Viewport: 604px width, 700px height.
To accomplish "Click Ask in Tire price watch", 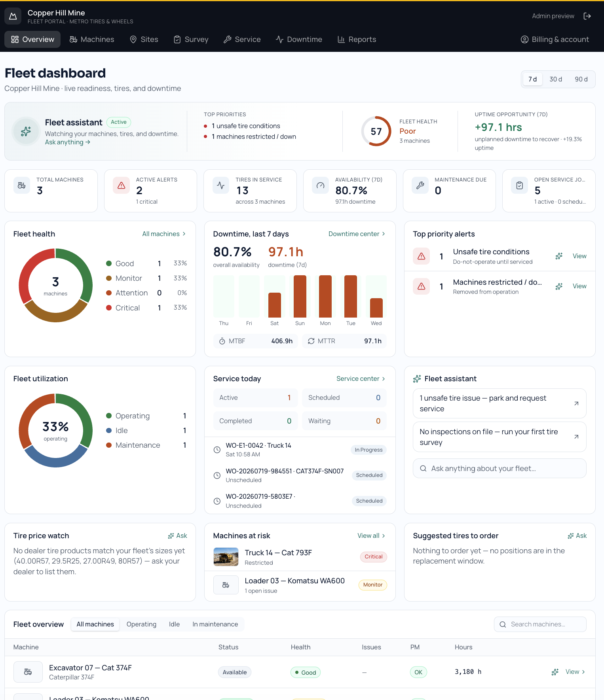I will coord(177,536).
